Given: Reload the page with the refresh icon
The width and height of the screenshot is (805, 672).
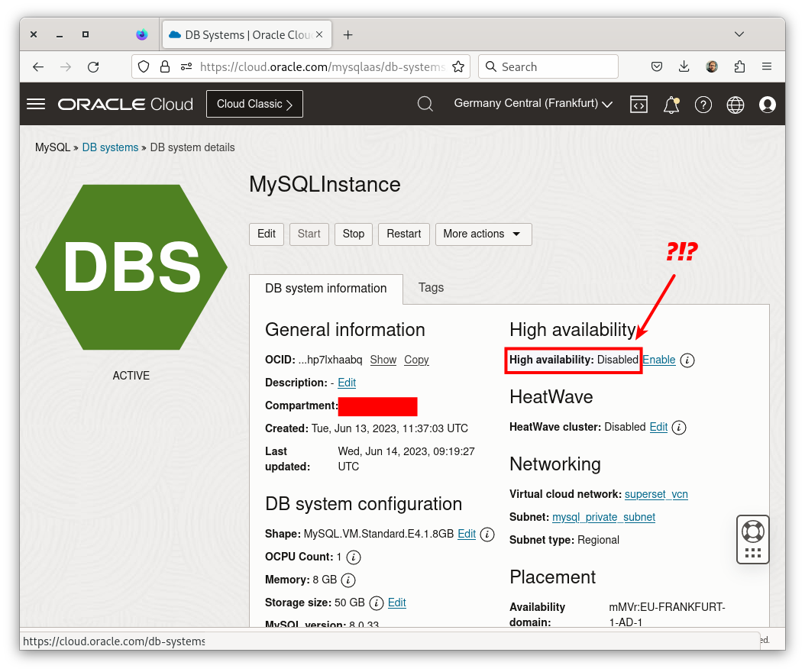Looking at the screenshot, I should (x=93, y=66).
